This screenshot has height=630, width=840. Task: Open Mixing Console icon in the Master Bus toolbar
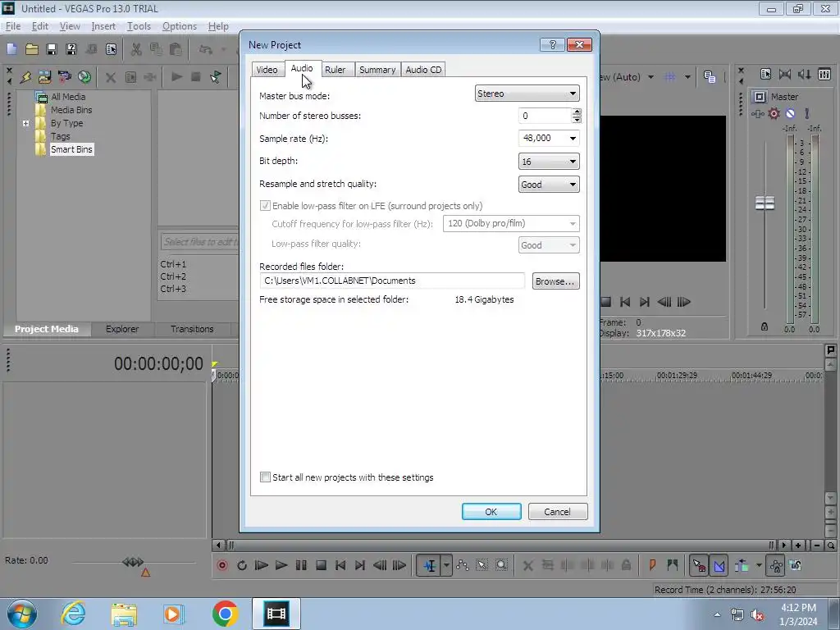tap(824, 75)
